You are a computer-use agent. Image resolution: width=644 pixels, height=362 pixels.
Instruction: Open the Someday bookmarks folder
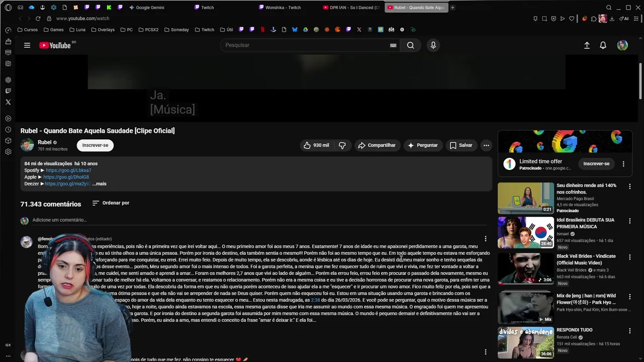point(177,30)
